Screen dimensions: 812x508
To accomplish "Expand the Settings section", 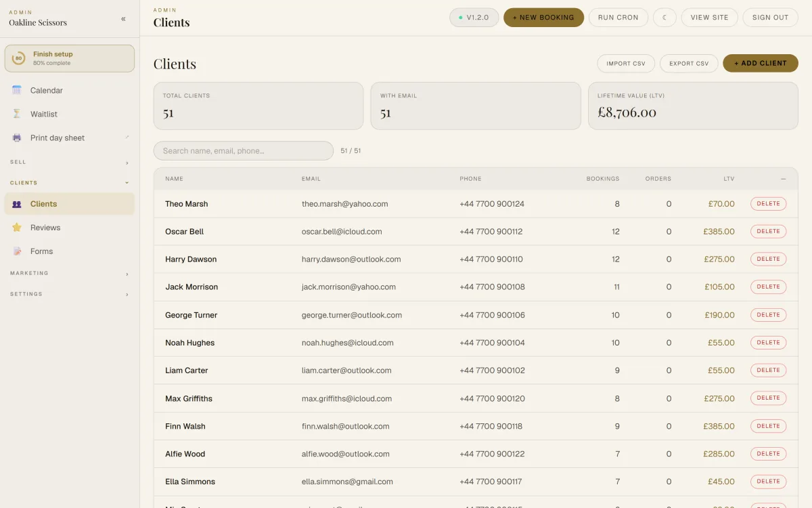I will pyautogui.click(x=70, y=294).
